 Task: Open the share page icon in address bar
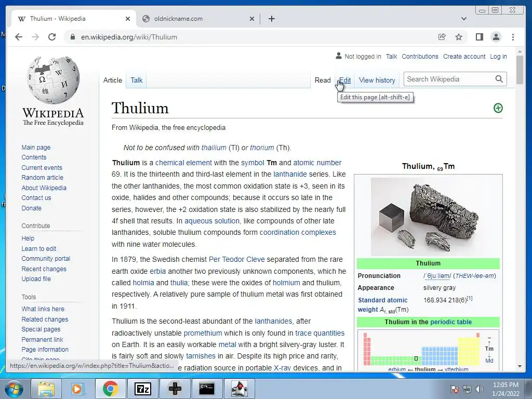click(x=442, y=37)
